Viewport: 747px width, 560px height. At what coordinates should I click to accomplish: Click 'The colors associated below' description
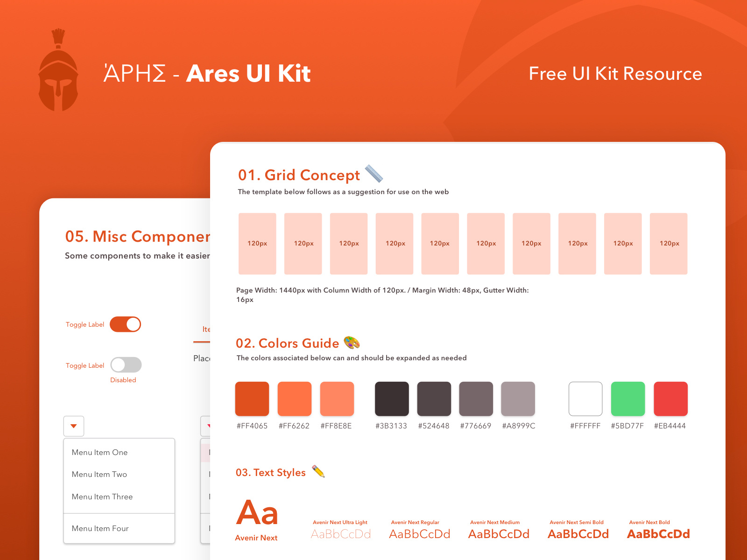pos(352,358)
